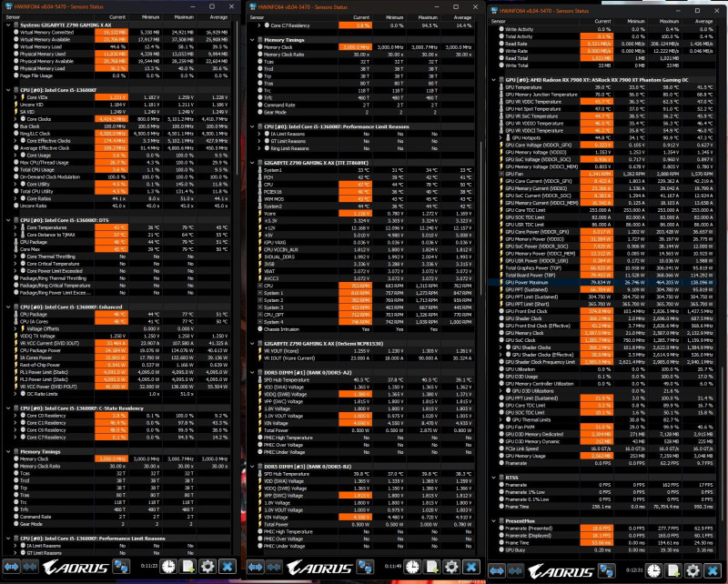This screenshot has height=584, width=728.
Task: Click Current column header in left window
Action: coord(117,17)
